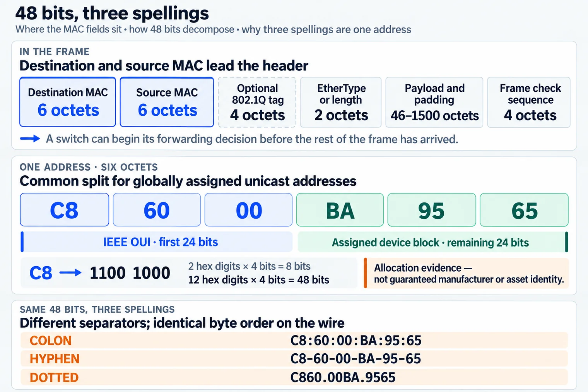Click the Destination MAC 6 octets box
This screenshot has height=392, width=588.
pyautogui.click(x=68, y=102)
